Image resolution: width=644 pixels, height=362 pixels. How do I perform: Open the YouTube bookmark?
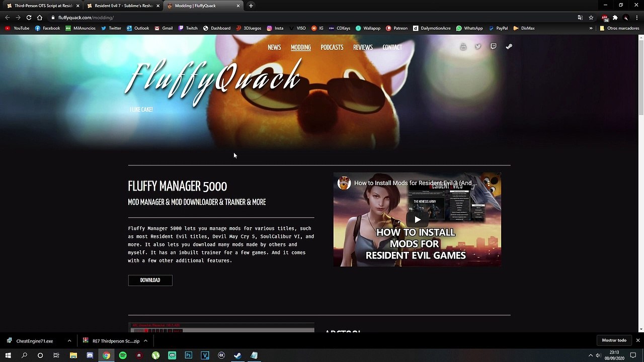pyautogui.click(x=17, y=28)
